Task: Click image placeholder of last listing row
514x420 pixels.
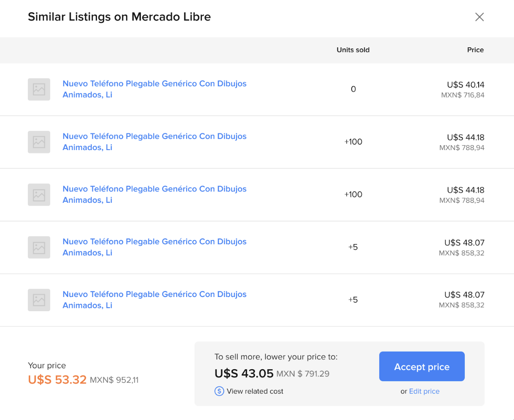Action: [x=39, y=300]
